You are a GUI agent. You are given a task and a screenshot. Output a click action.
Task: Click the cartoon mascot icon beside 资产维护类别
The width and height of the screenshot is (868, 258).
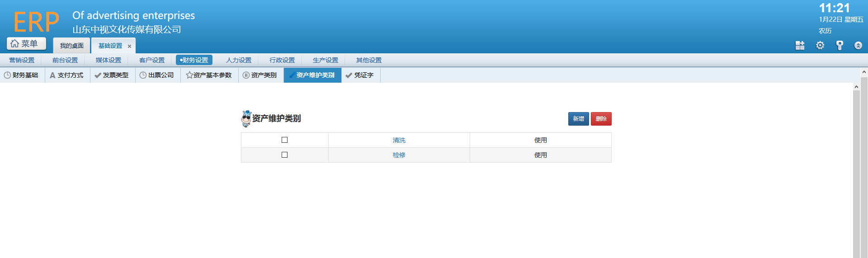tap(246, 118)
